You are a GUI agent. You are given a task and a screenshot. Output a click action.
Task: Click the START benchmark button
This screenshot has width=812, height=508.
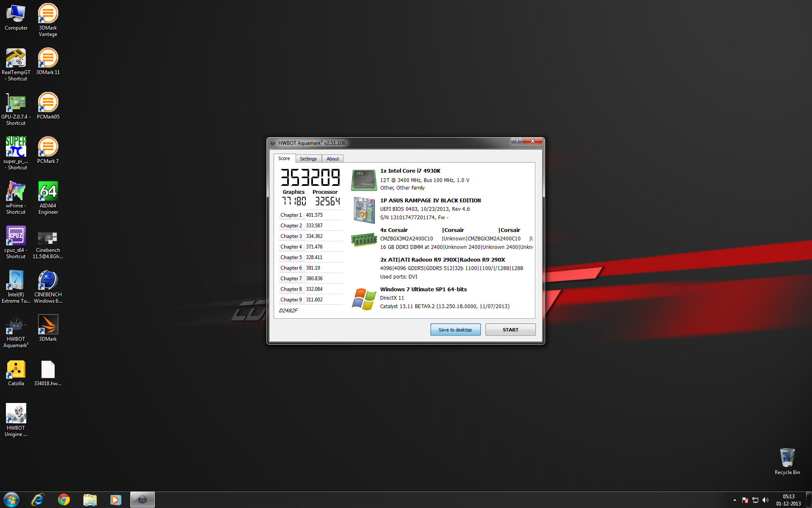[510, 330]
